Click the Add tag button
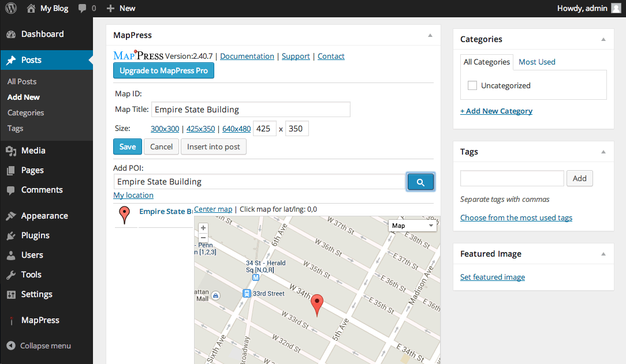 click(x=580, y=178)
